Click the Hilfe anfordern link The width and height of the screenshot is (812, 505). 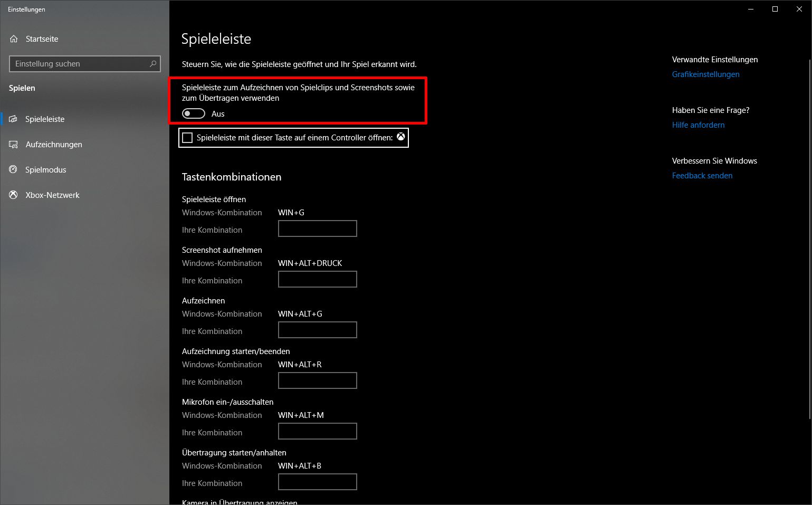(x=698, y=125)
